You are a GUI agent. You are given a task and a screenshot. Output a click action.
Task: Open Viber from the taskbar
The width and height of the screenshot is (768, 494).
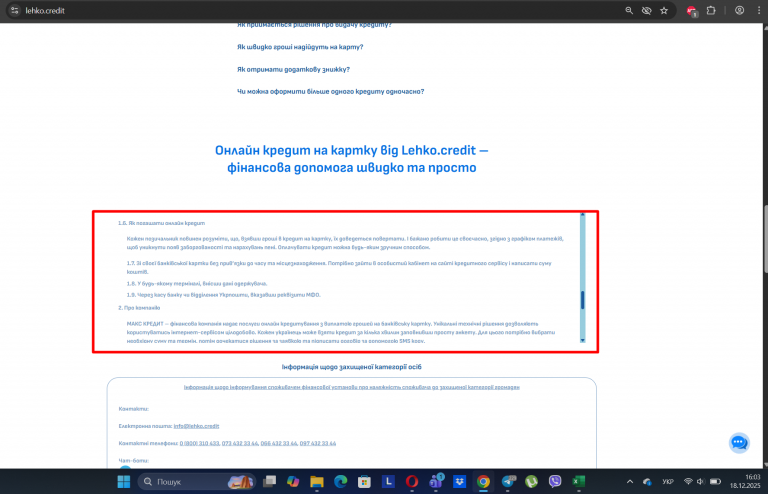click(555, 482)
